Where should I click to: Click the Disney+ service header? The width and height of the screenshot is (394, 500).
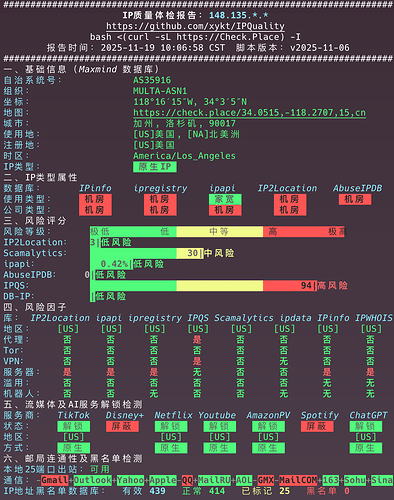[125, 415]
